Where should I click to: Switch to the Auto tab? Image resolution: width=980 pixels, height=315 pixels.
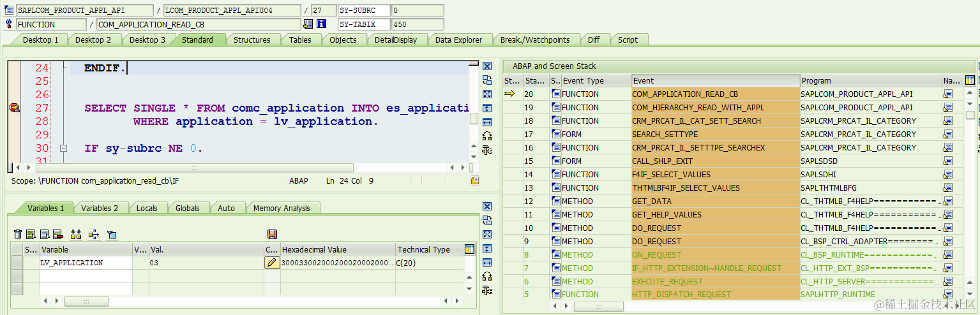[x=226, y=208]
